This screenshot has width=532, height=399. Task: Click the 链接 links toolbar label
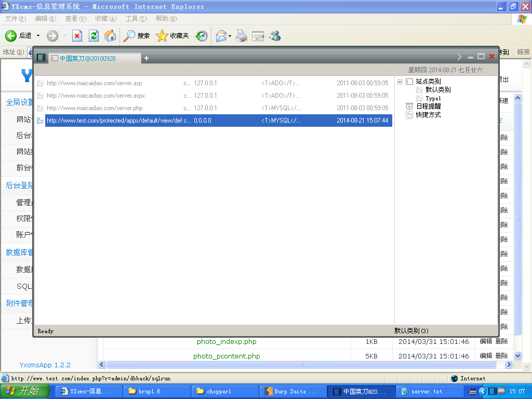point(523,52)
